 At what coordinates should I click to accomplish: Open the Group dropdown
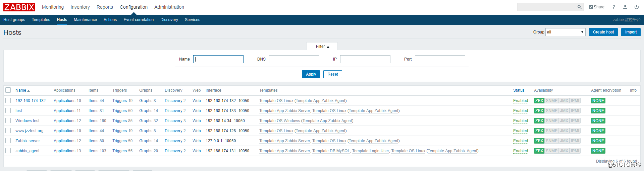tap(565, 32)
